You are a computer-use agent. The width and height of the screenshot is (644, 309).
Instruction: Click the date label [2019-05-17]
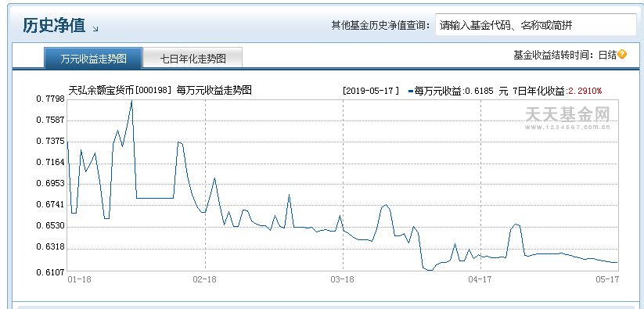370,91
